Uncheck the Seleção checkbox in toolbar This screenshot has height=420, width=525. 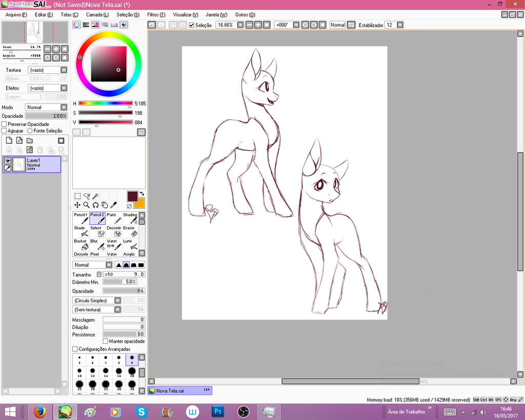tap(192, 25)
